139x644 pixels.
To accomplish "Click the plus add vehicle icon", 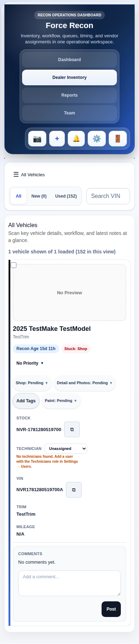I will click(x=57, y=139).
